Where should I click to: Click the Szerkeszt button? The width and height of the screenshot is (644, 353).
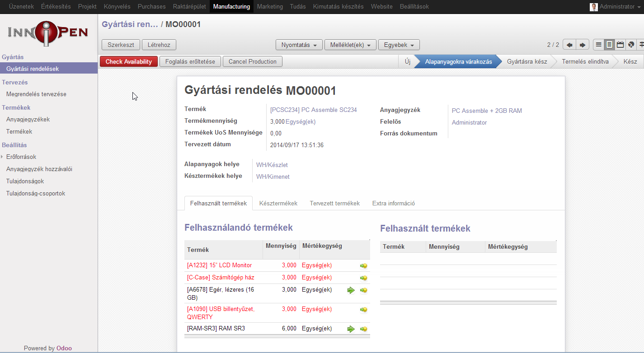tap(121, 45)
